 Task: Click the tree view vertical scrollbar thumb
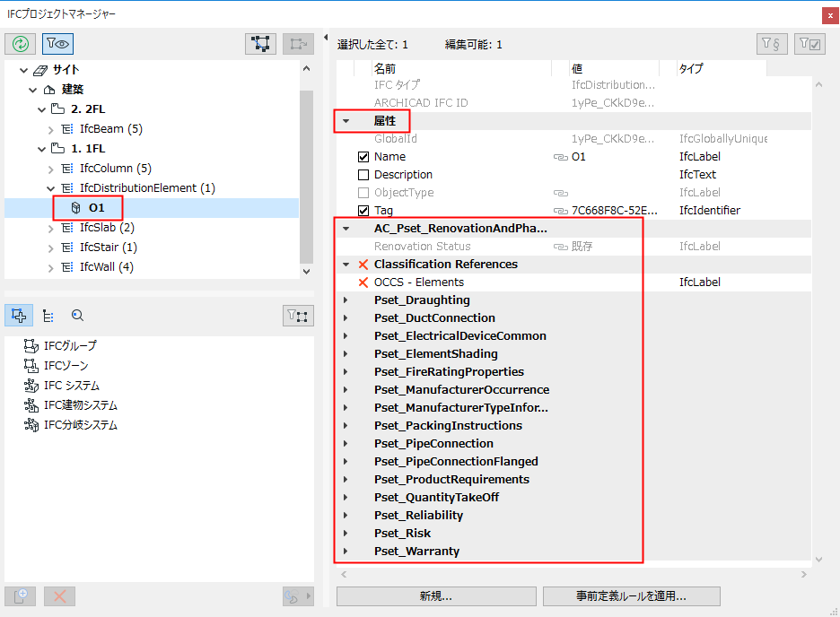click(306, 177)
